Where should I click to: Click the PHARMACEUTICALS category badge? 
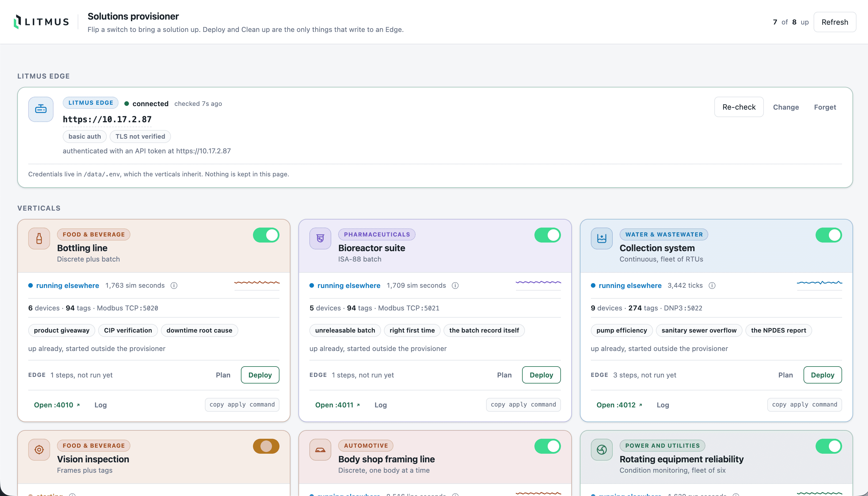377,234
